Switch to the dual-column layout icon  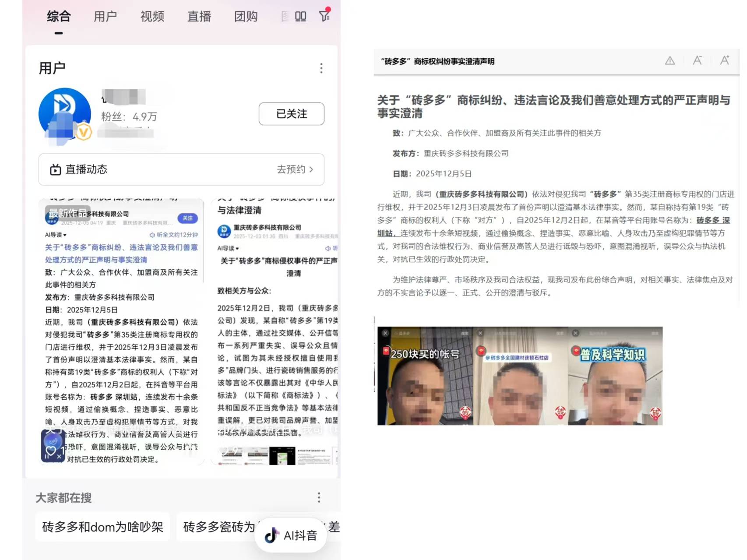click(300, 17)
